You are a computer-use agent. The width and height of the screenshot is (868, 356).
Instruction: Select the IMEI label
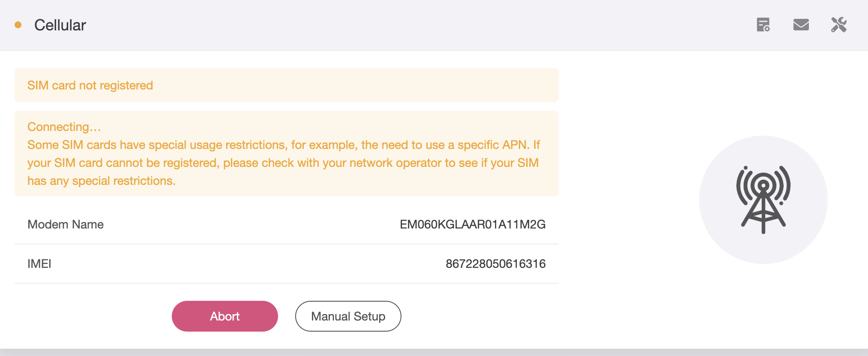[x=39, y=264]
